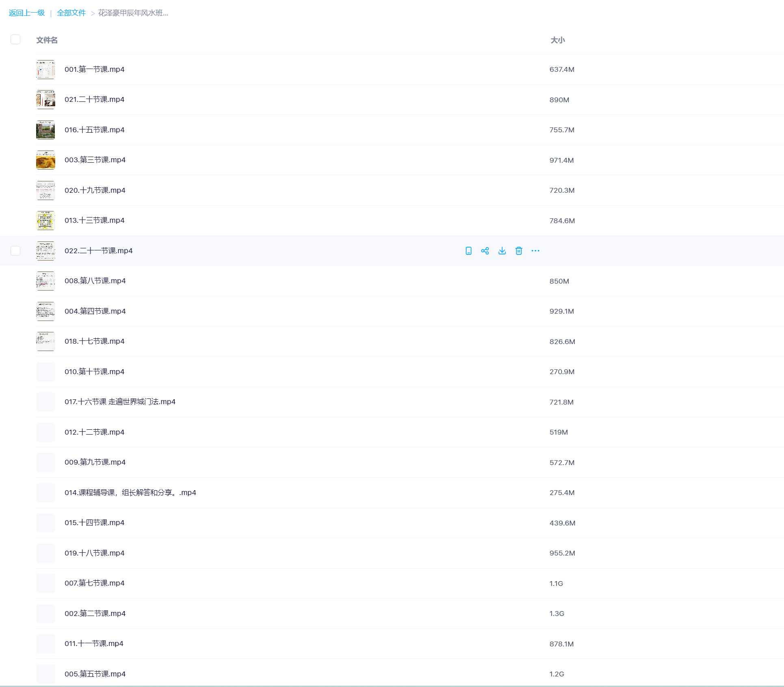
Task: Open thumbnail of 016.十五节课.mp4
Action: point(45,130)
